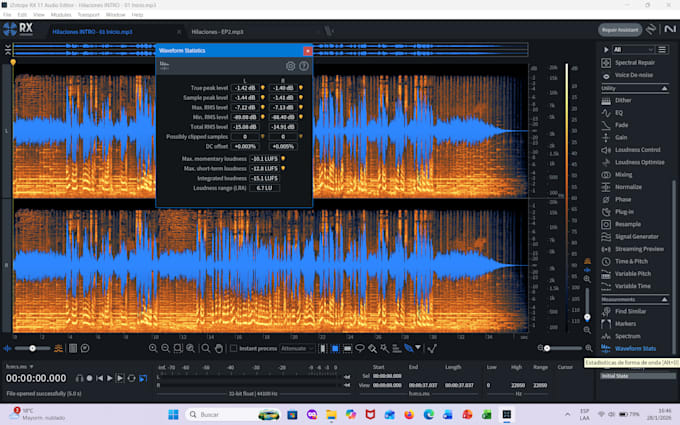Select the Initial State history entry

coord(638,376)
